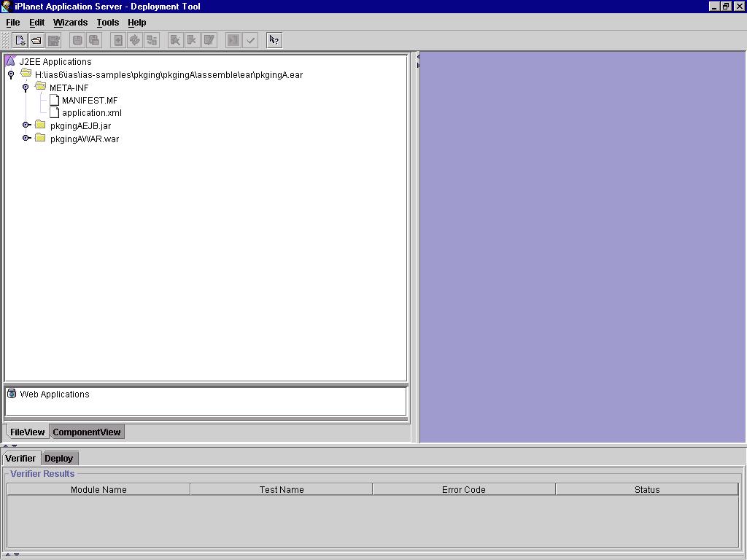The width and height of the screenshot is (747, 560).
Task: Click the Status column header
Action: [647, 489]
